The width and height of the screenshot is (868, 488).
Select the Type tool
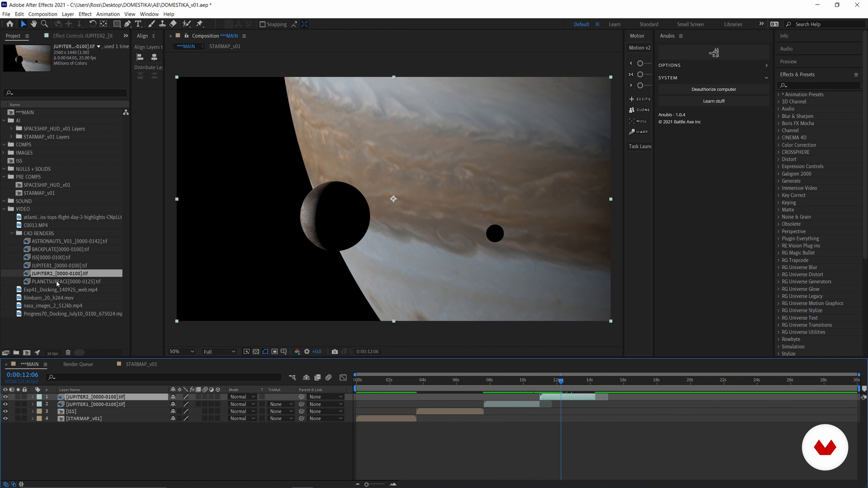click(138, 24)
